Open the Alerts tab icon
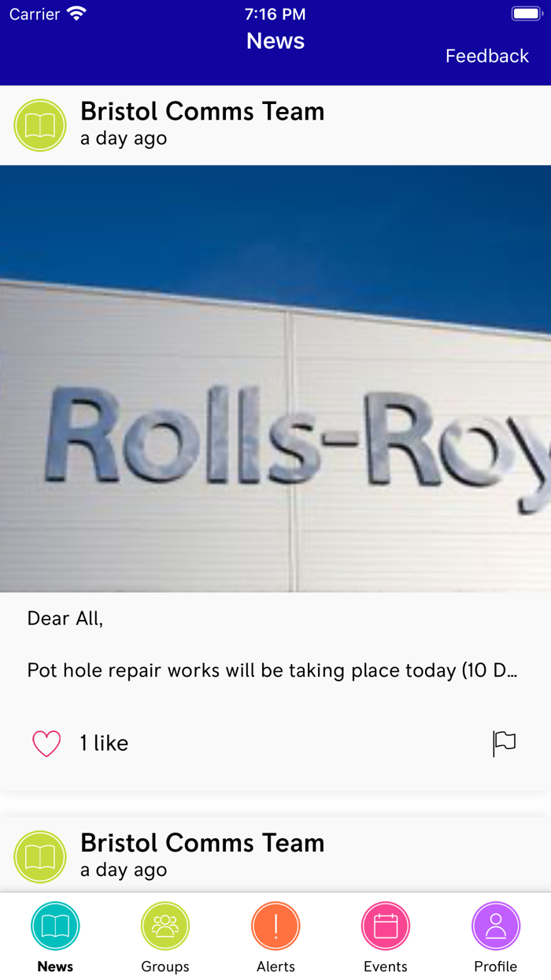 coord(275,926)
